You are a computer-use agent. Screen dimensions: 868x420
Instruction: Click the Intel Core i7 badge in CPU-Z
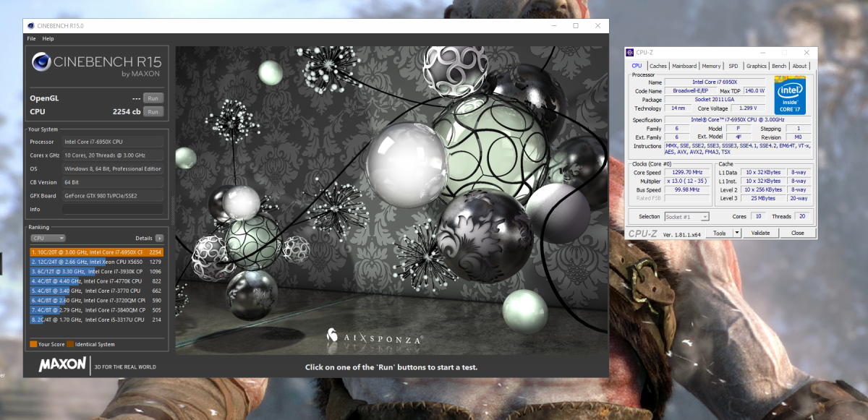790,97
